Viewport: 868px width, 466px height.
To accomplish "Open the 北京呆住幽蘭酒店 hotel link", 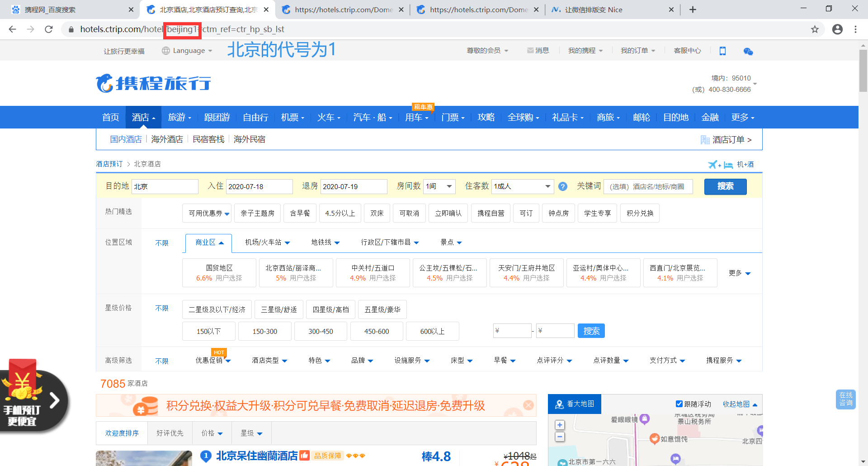I will tap(257, 455).
